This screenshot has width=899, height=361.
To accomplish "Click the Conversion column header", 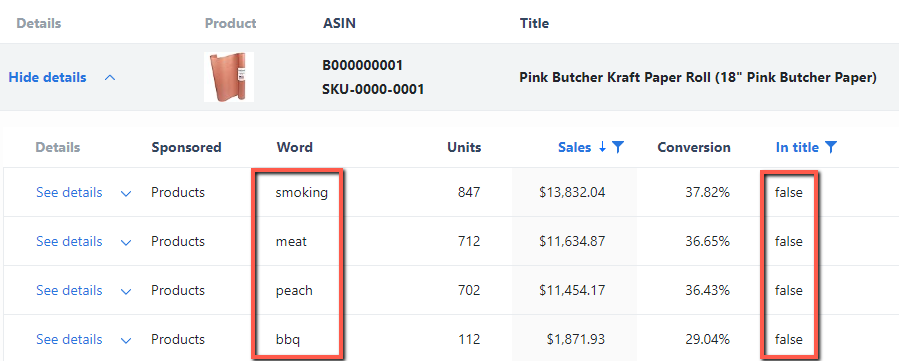I will click(x=694, y=147).
